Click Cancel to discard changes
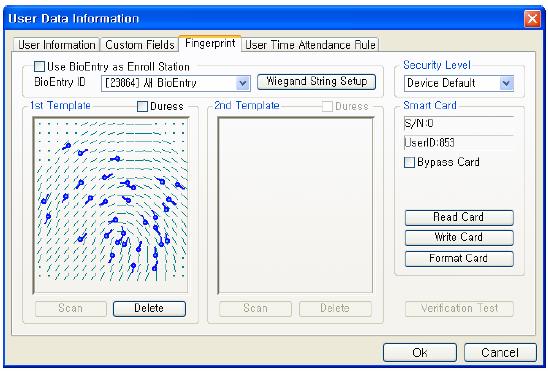 click(x=500, y=352)
